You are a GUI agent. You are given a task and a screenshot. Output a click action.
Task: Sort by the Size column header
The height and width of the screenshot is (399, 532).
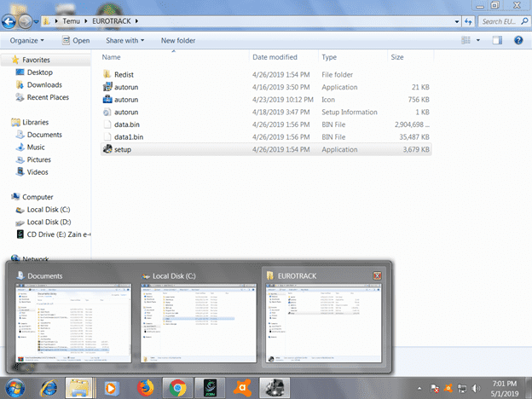[x=397, y=57]
